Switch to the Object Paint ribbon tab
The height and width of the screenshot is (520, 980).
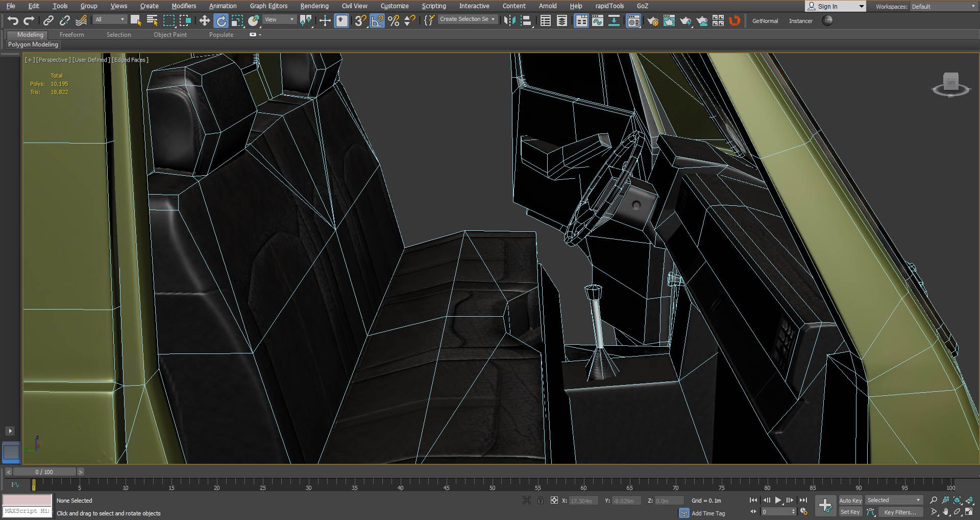(170, 35)
